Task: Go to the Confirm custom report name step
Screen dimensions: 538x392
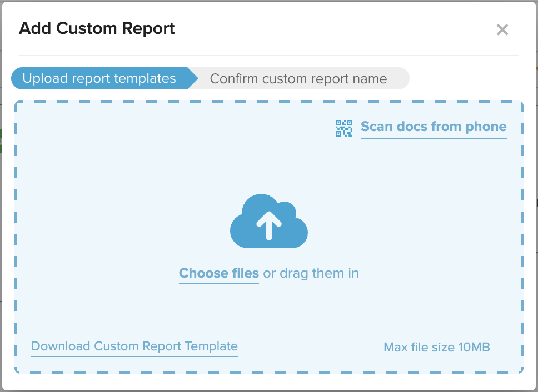Action: 298,78
